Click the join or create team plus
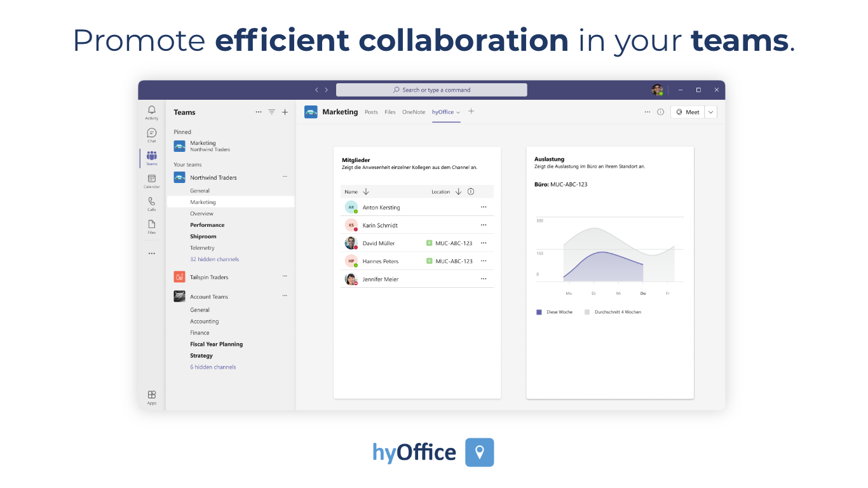 [x=285, y=112]
